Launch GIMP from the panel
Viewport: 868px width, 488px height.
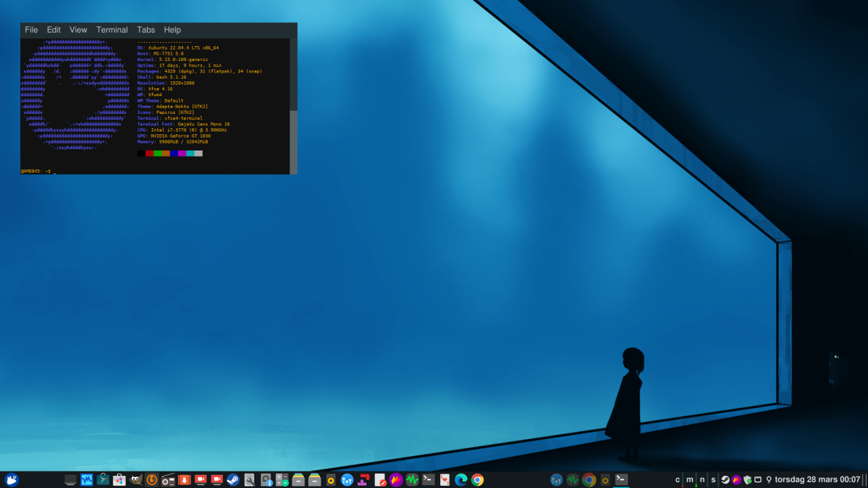[x=136, y=480]
